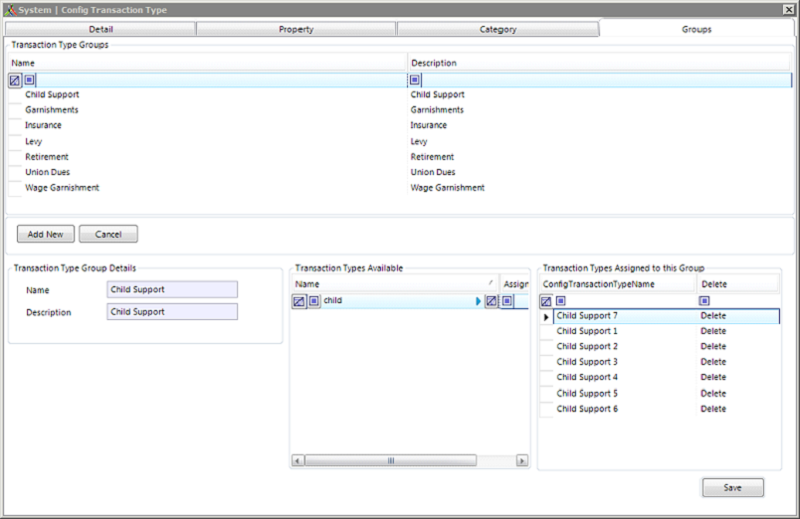This screenshot has height=519, width=800.
Task: Open Description column filter operator icon
Action: [x=415, y=79]
